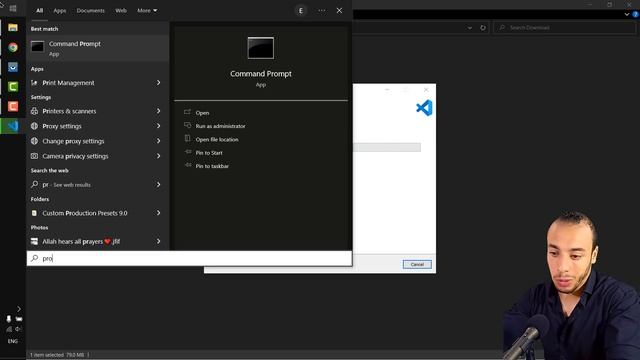The width and height of the screenshot is (640, 360).
Task: Click the taskbar volume tray icon
Action: 18,329
